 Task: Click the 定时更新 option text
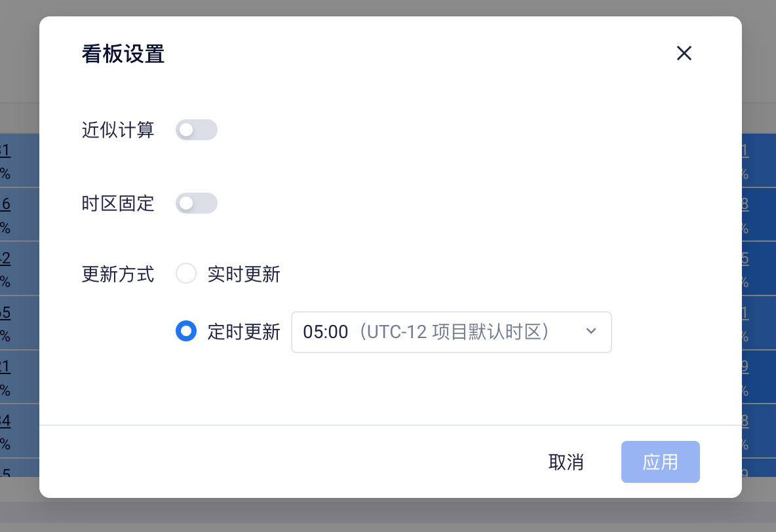[244, 332]
